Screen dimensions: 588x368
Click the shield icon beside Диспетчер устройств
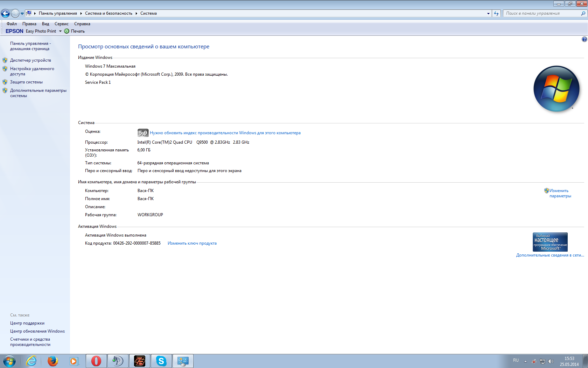5,60
